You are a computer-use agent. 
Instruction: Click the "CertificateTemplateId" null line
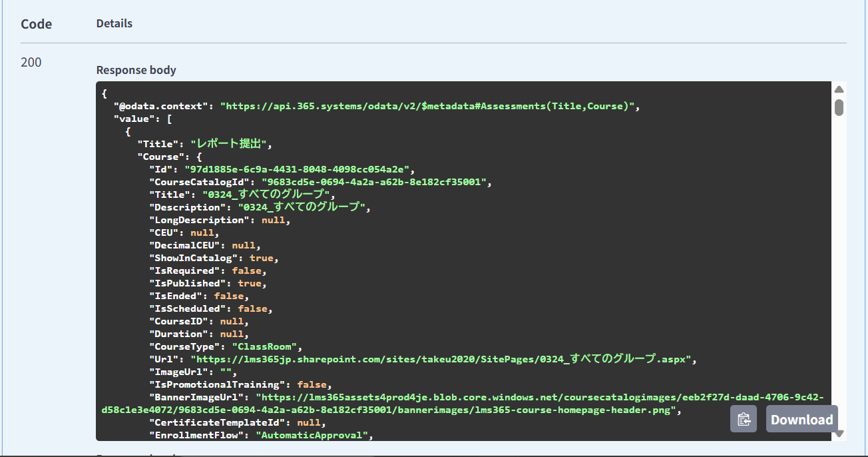point(237,422)
